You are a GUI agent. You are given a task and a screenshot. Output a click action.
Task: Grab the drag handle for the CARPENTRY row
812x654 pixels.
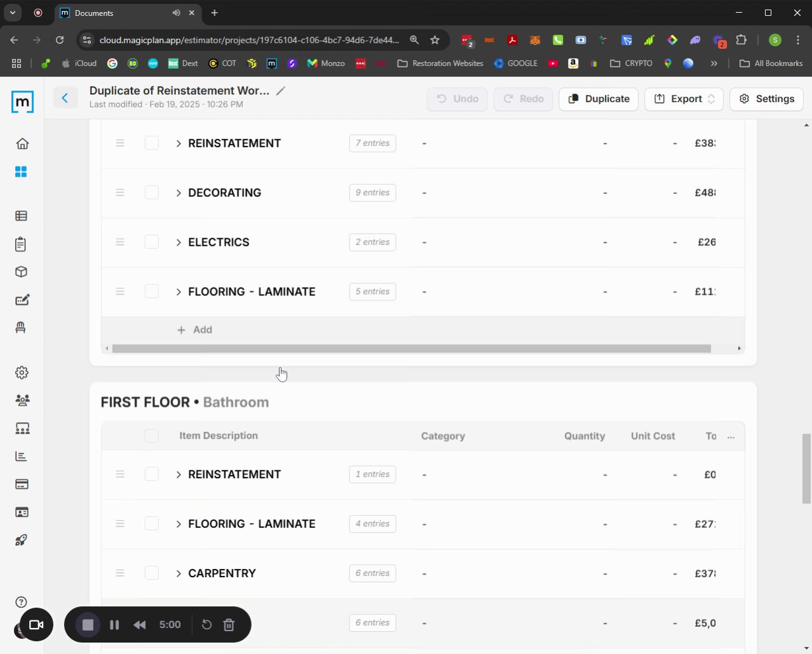[120, 573]
